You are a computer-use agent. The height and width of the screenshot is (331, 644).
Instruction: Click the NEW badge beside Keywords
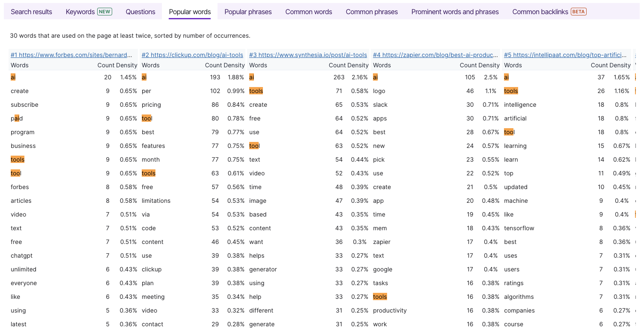(104, 12)
